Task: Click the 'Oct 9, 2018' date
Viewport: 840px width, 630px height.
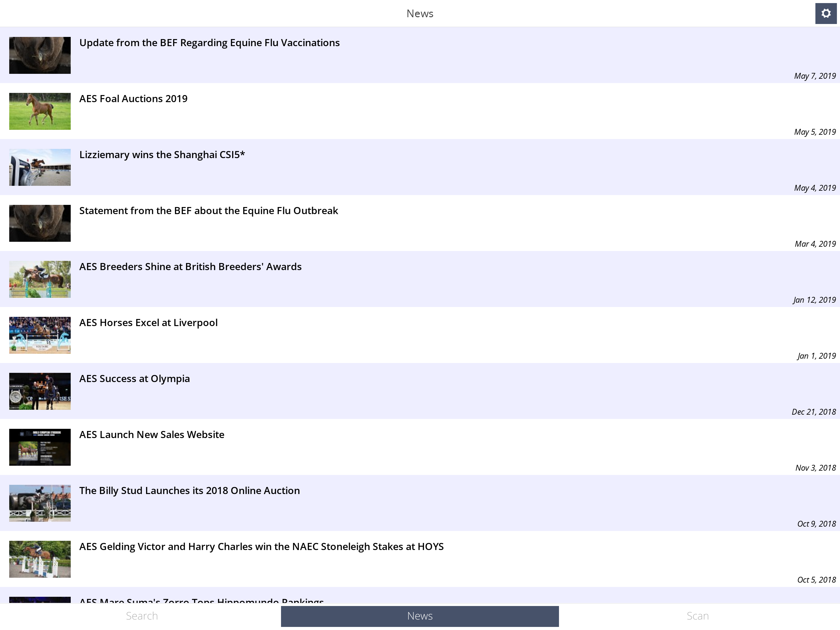Action: 816,524
